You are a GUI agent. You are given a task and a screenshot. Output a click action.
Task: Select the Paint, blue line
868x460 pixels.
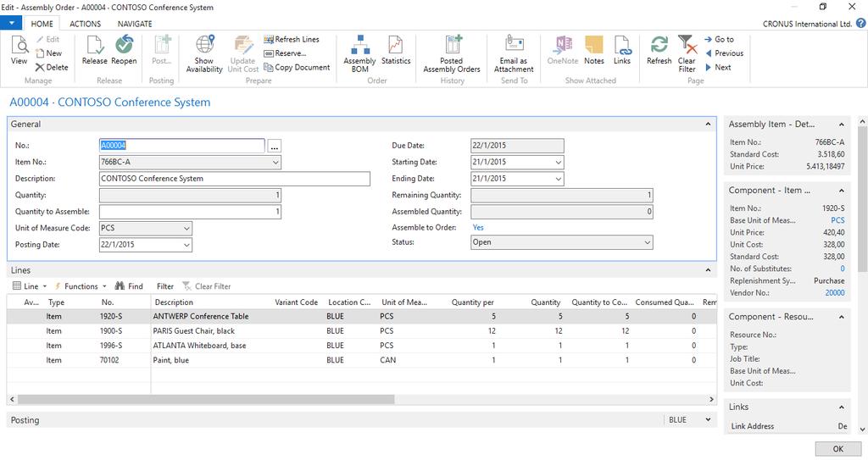[361, 360]
